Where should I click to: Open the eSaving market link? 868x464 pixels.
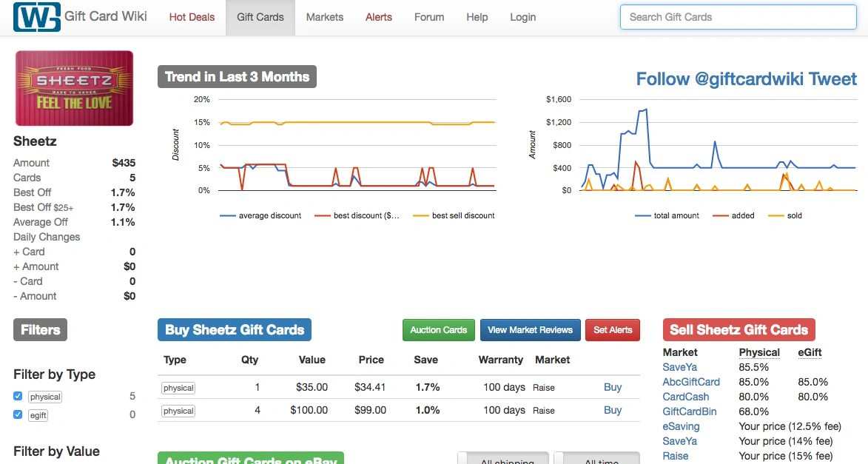pos(681,427)
